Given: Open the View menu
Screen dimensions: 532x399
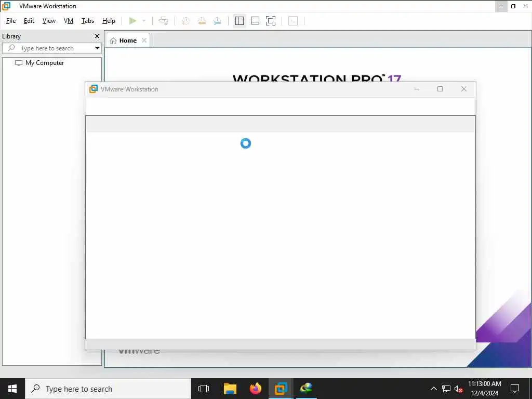Looking at the screenshot, I should pyautogui.click(x=49, y=21).
